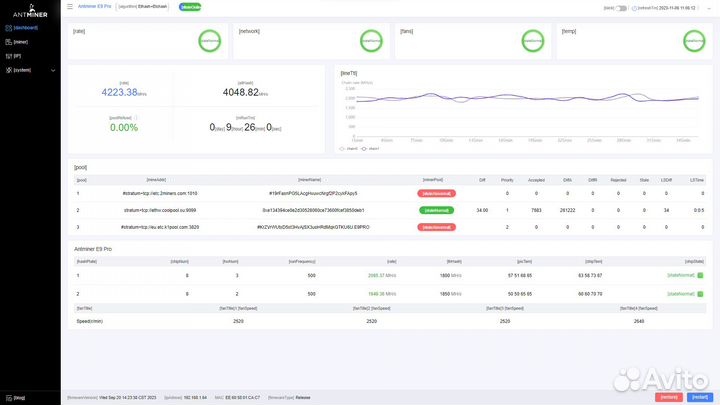
Task: Toggle the hamburger sidebar menu icon
Action: point(70,7)
